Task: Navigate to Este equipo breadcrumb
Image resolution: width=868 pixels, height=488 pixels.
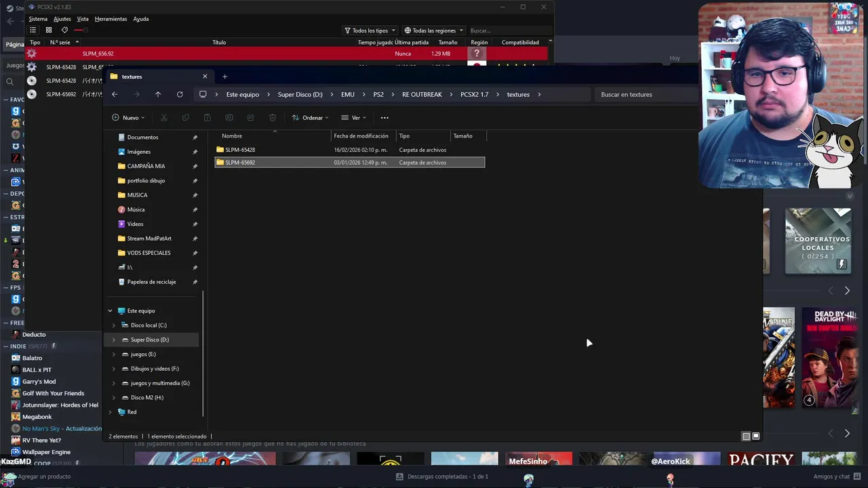Action: click(x=243, y=94)
